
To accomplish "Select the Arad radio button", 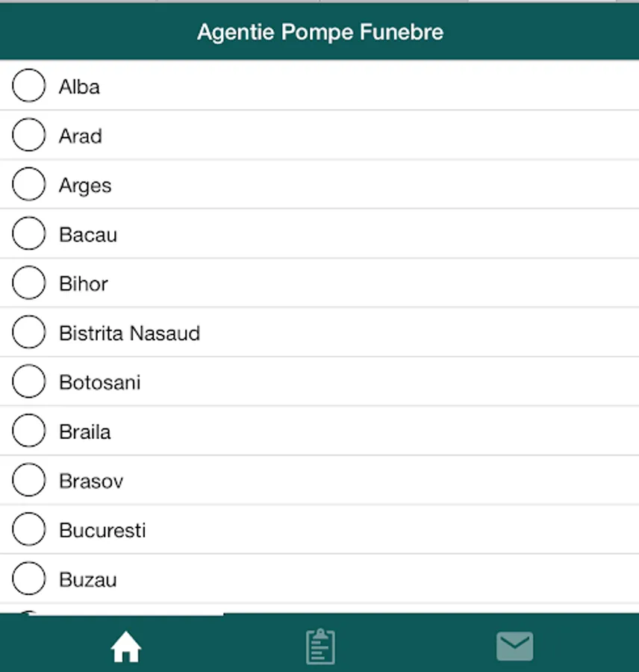I will pyautogui.click(x=29, y=135).
